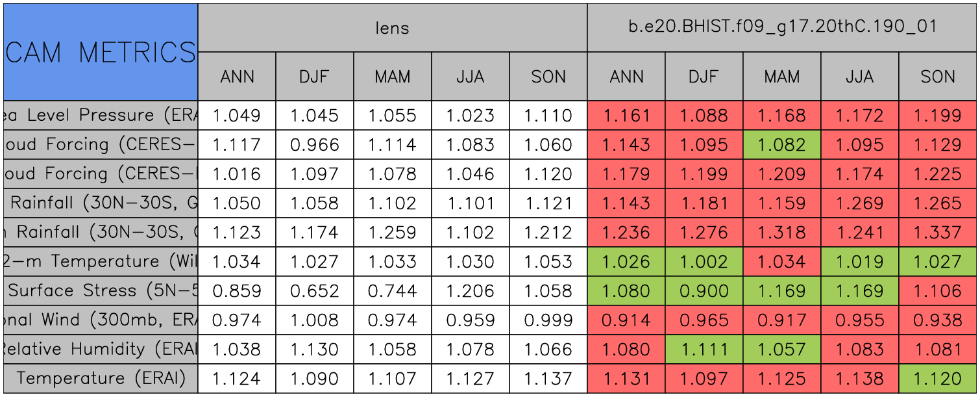Select the Relative Humidity row label
The height and width of the screenshot is (397, 980).
click(x=101, y=349)
